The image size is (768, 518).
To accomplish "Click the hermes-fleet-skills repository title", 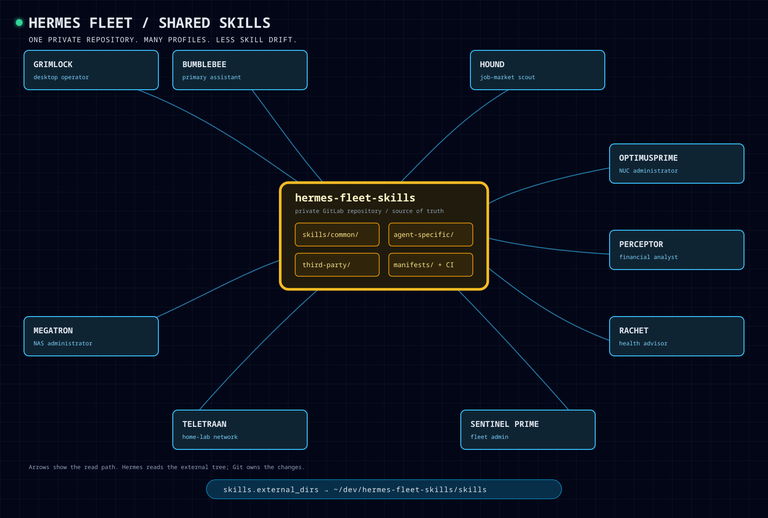I will point(355,198).
